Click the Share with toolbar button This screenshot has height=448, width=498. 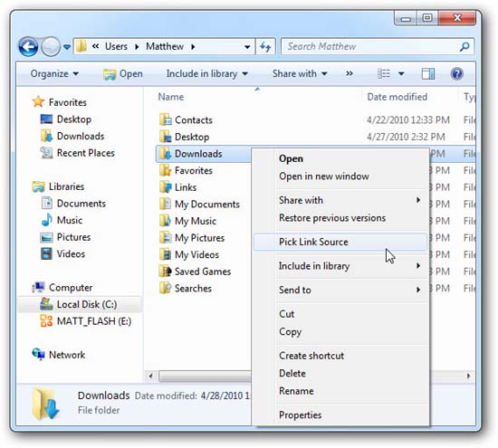click(x=300, y=74)
